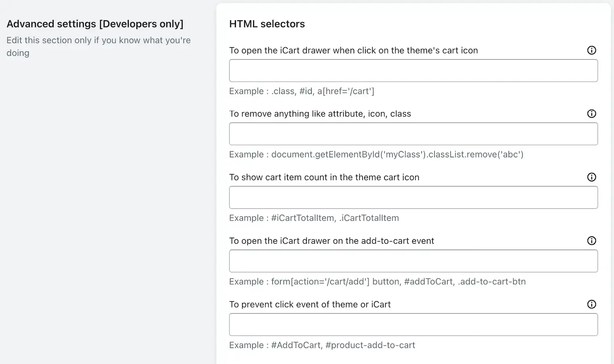Image resolution: width=614 pixels, height=364 pixels.
Task: Show info for cart item count field
Action: tap(591, 177)
